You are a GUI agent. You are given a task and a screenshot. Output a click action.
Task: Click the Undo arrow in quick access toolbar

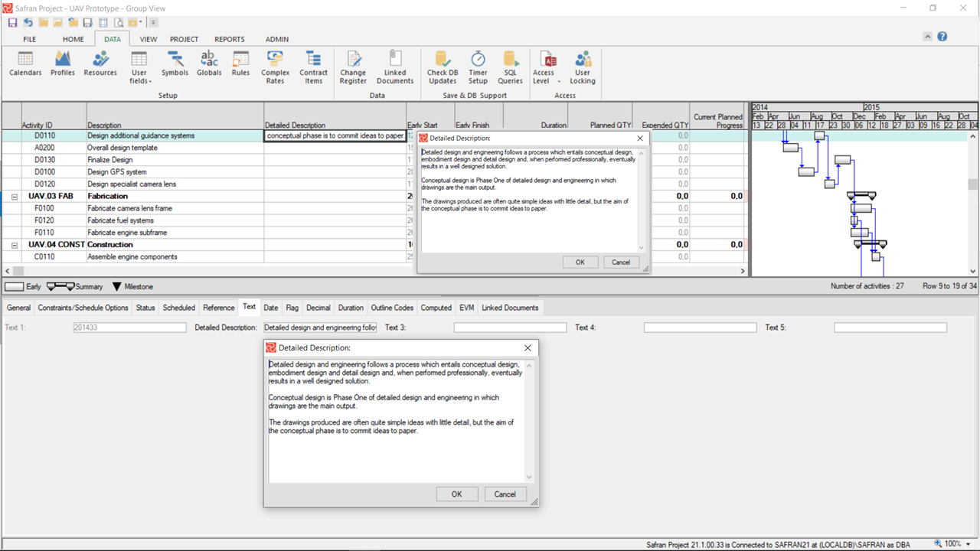point(28,23)
